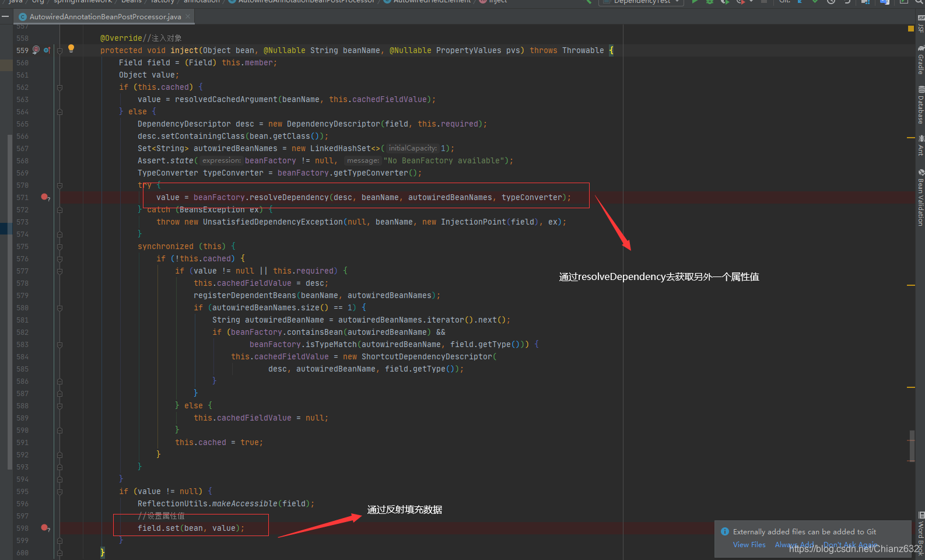
Task: Click the inject method name on line 559
Action: tap(184, 51)
